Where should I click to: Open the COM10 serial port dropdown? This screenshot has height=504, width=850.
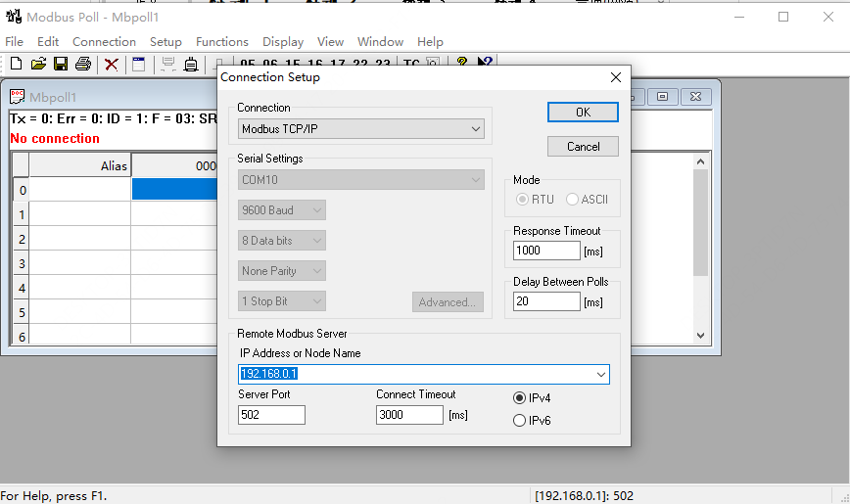click(x=361, y=180)
